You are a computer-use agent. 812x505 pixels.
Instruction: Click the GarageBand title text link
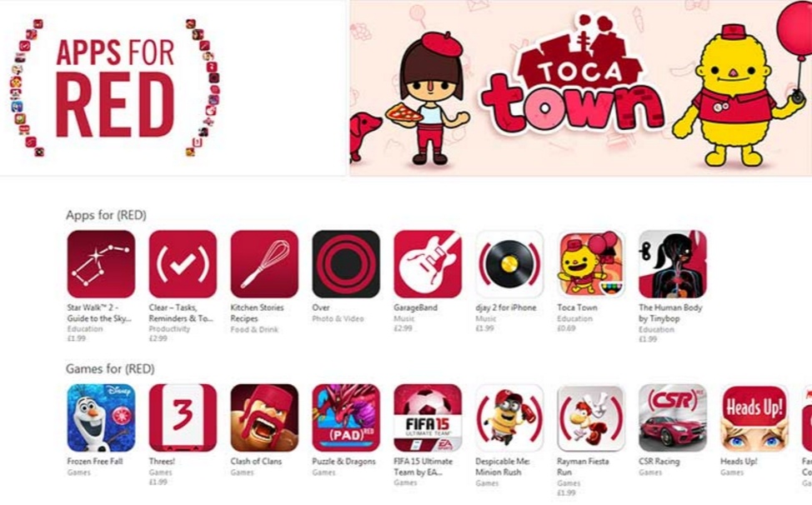pos(415,307)
